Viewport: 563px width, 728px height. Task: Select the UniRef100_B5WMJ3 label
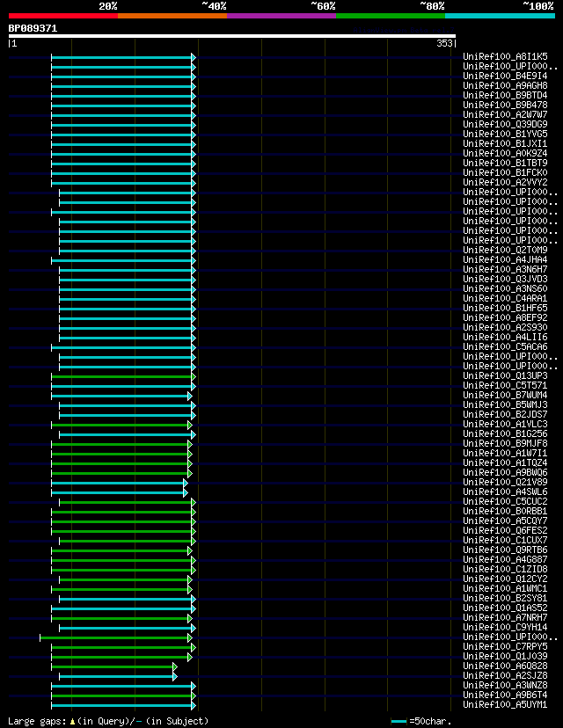[x=505, y=404]
